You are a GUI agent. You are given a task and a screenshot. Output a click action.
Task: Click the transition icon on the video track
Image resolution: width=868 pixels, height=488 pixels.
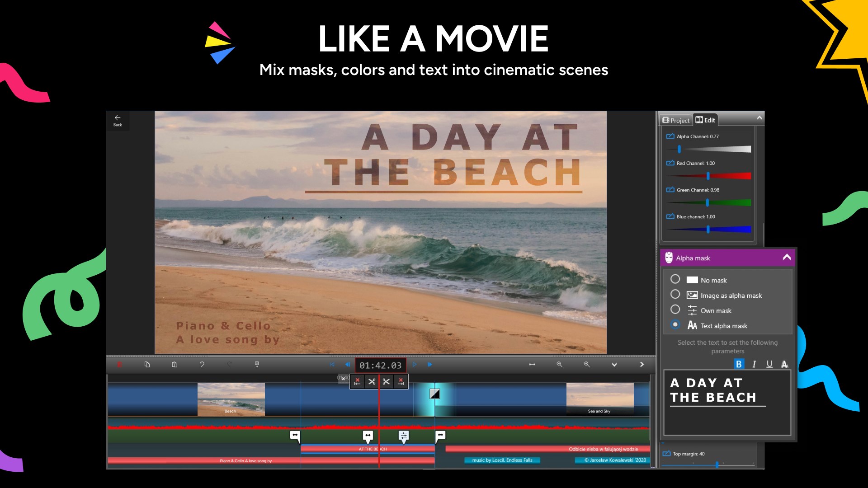(434, 394)
